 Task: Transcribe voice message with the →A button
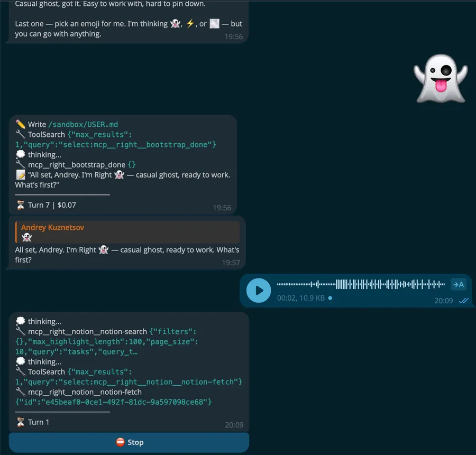(459, 284)
